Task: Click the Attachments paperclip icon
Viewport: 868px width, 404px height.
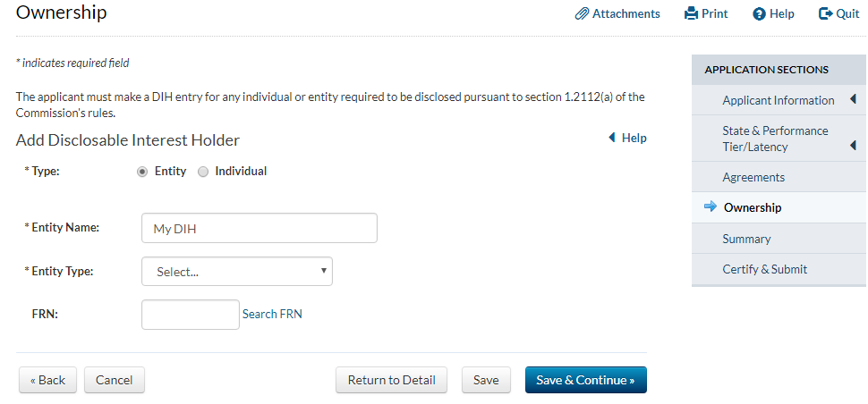Action: (582, 14)
